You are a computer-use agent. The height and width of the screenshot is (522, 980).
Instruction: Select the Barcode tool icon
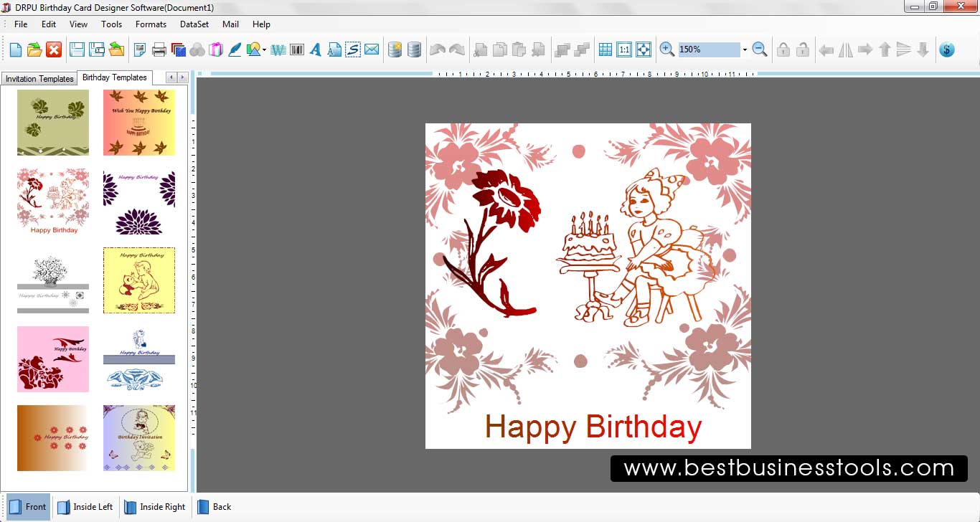point(296,49)
